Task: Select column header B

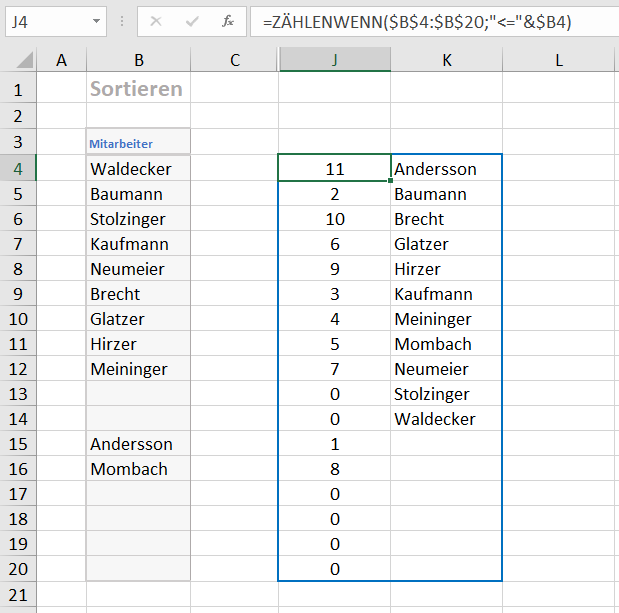Action: tap(139, 60)
